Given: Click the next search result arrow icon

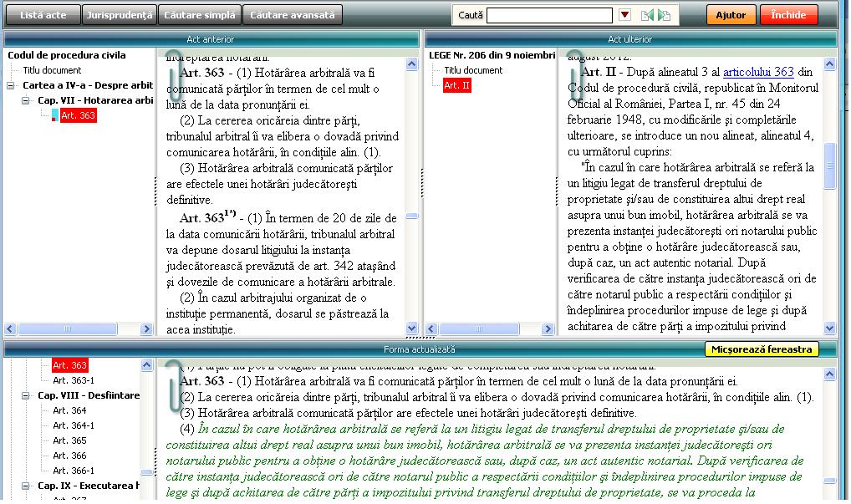Looking at the screenshot, I should (664, 15).
